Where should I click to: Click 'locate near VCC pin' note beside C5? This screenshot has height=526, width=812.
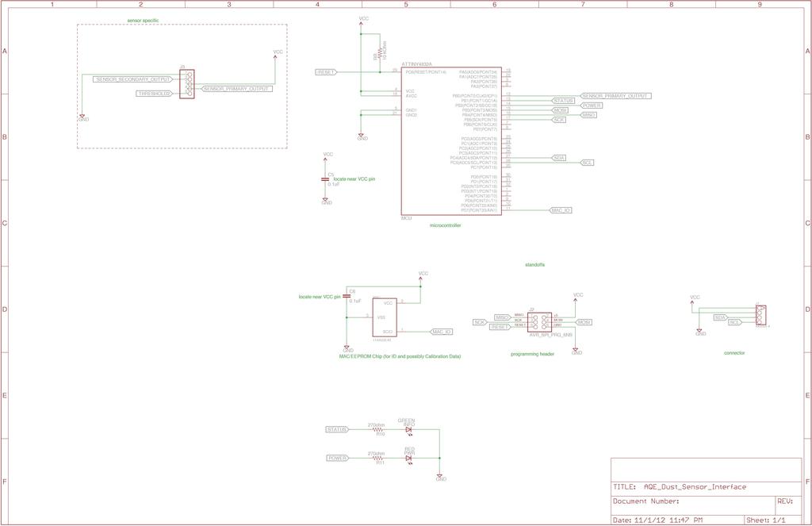[354, 179]
